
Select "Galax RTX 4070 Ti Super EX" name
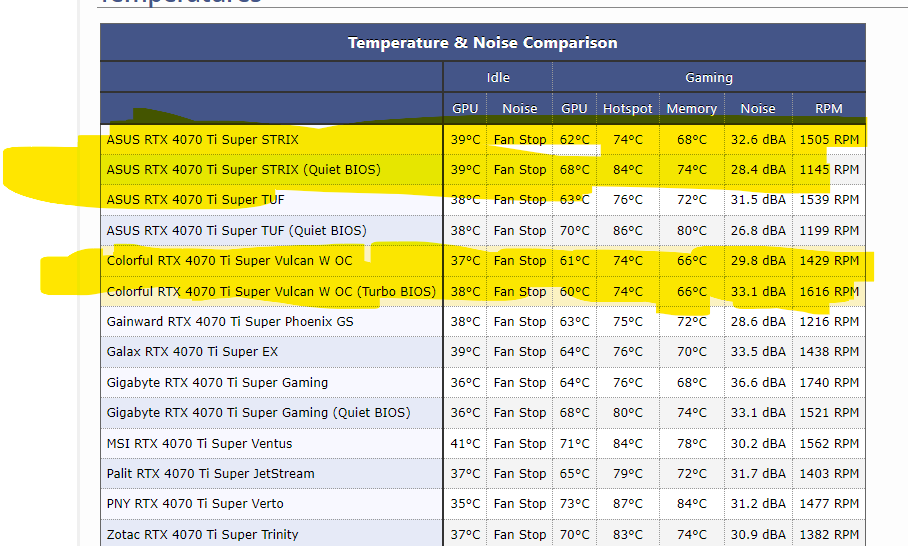coord(192,351)
